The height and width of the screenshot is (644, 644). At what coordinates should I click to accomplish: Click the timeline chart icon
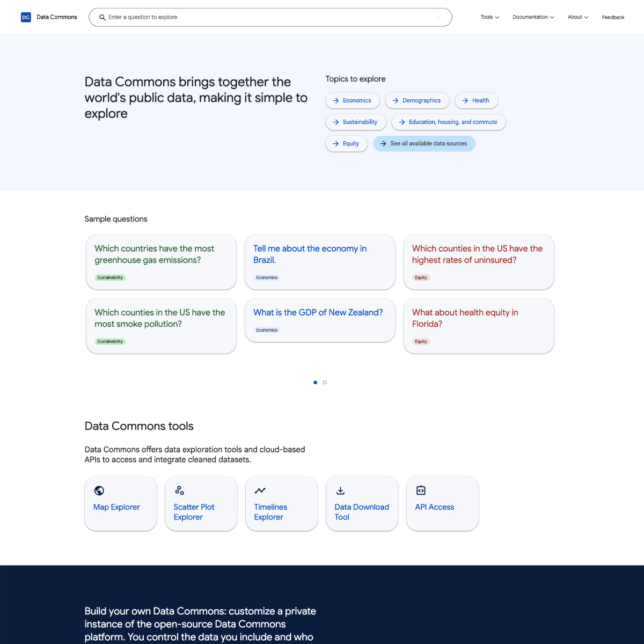point(260,491)
